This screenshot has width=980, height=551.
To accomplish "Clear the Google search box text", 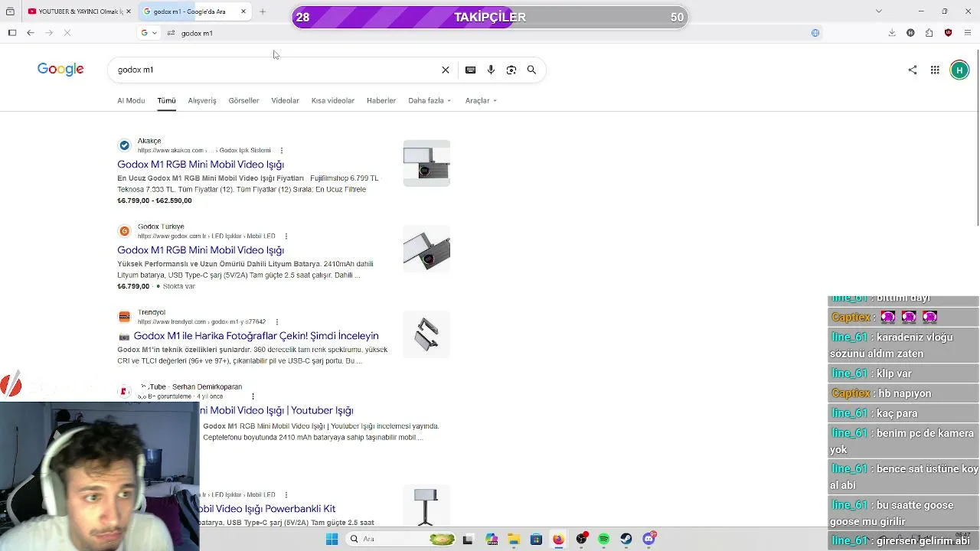I will coord(446,70).
